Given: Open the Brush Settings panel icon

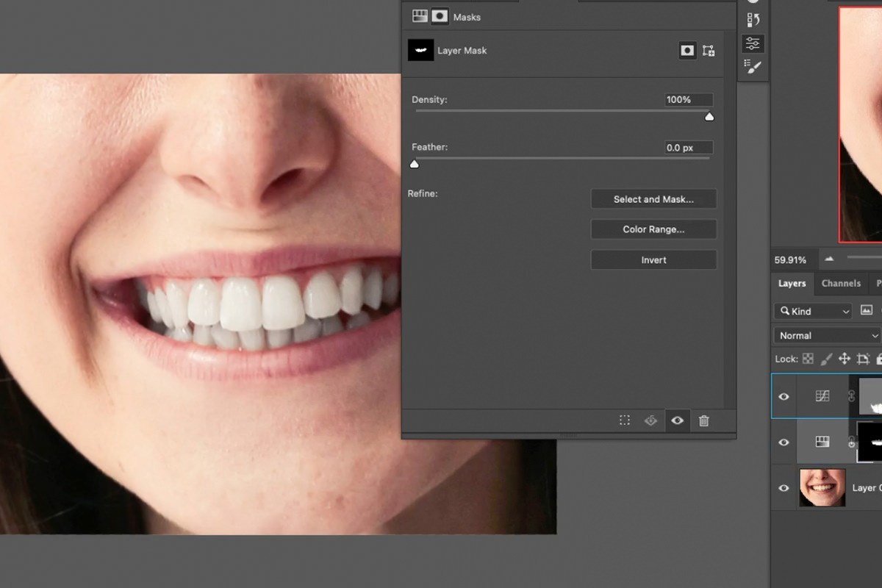Looking at the screenshot, I should pyautogui.click(x=753, y=67).
